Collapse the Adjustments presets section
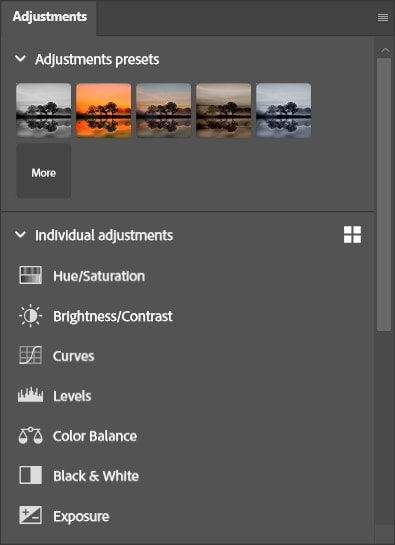Image resolution: width=395 pixels, height=545 pixels. (21, 59)
